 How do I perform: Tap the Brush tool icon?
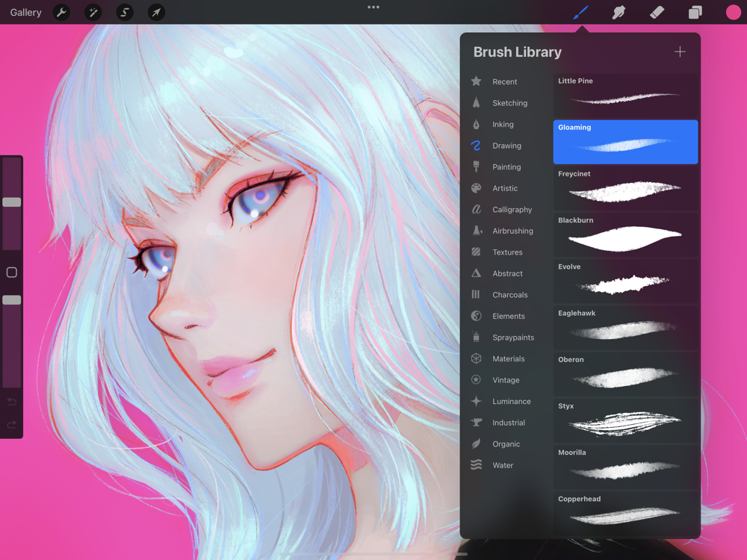tap(580, 13)
